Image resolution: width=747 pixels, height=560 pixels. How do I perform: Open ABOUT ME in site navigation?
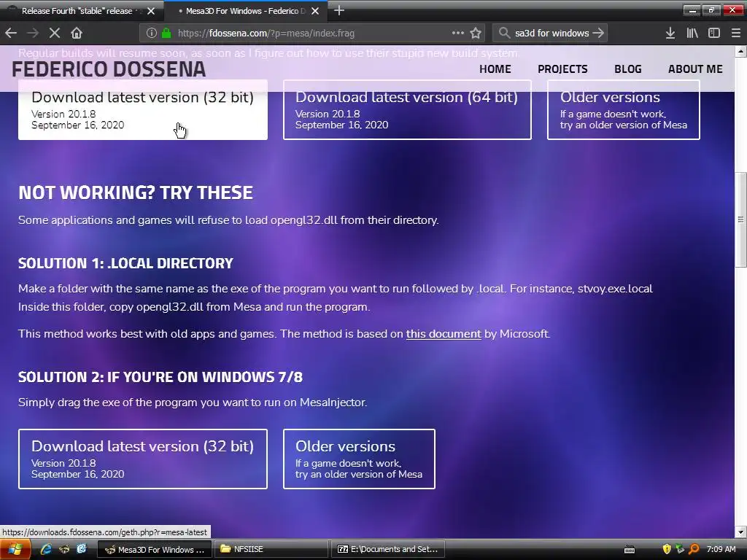pos(695,69)
